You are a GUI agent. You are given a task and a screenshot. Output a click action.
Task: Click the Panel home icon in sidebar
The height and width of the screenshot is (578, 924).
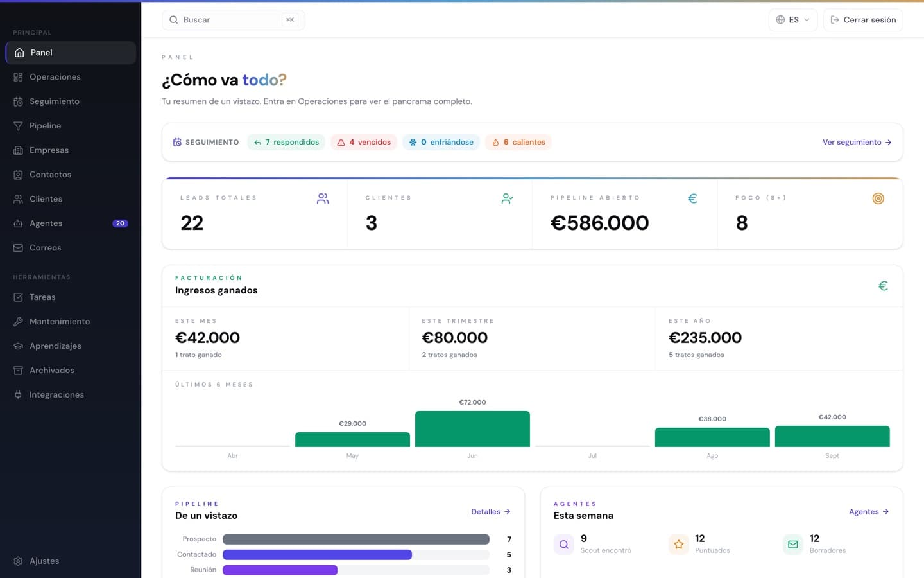(19, 53)
